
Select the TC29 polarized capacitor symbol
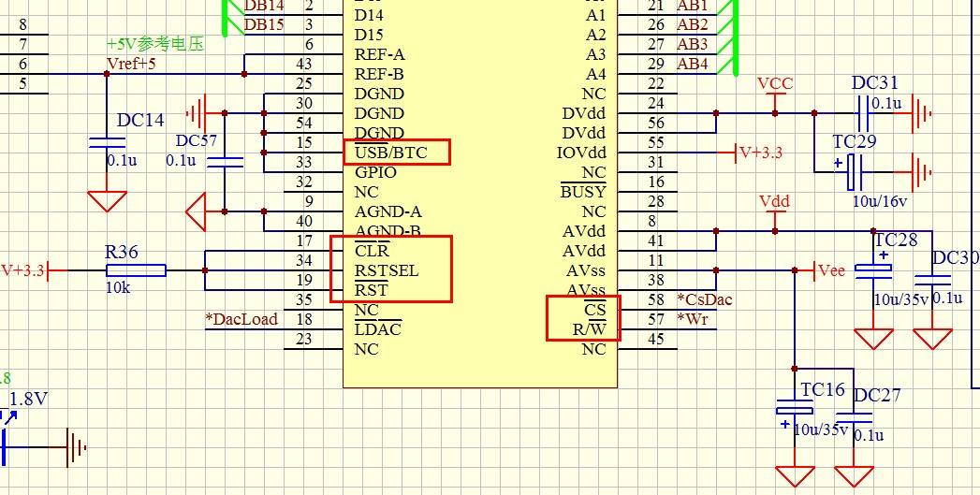click(854, 172)
